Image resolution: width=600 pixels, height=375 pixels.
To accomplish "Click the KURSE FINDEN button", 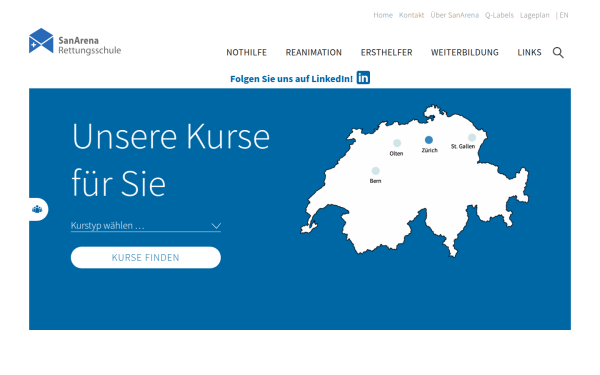I will [x=146, y=258].
